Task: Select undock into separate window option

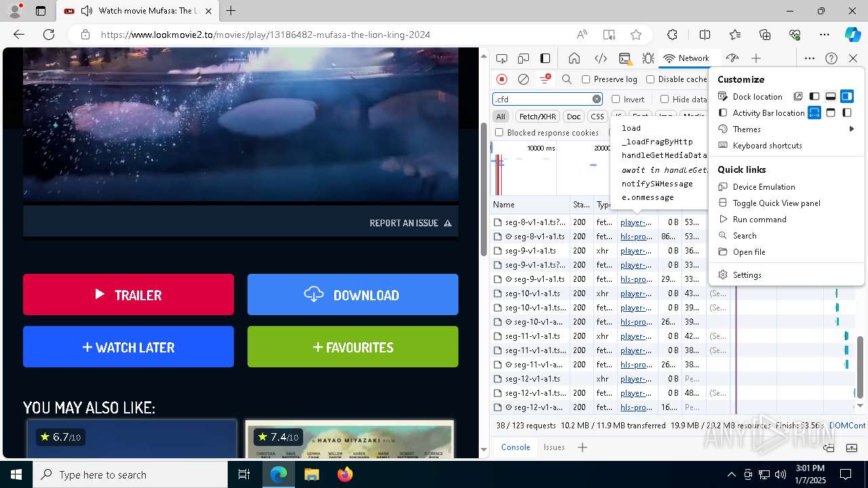Action: pyautogui.click(x=798, y=96)
